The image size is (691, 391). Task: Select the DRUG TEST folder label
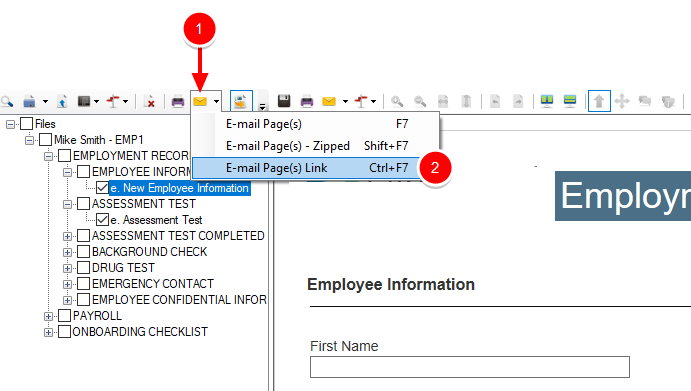[x=123, y=268]
